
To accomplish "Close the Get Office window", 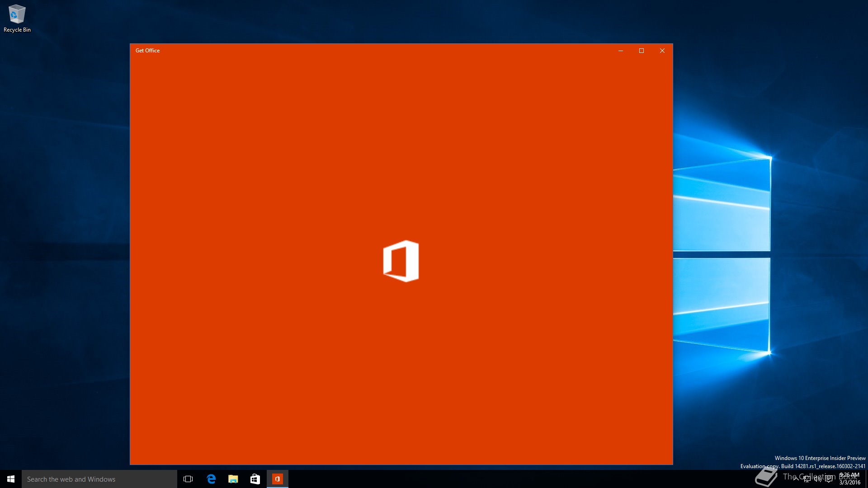I will click(662, 51).
